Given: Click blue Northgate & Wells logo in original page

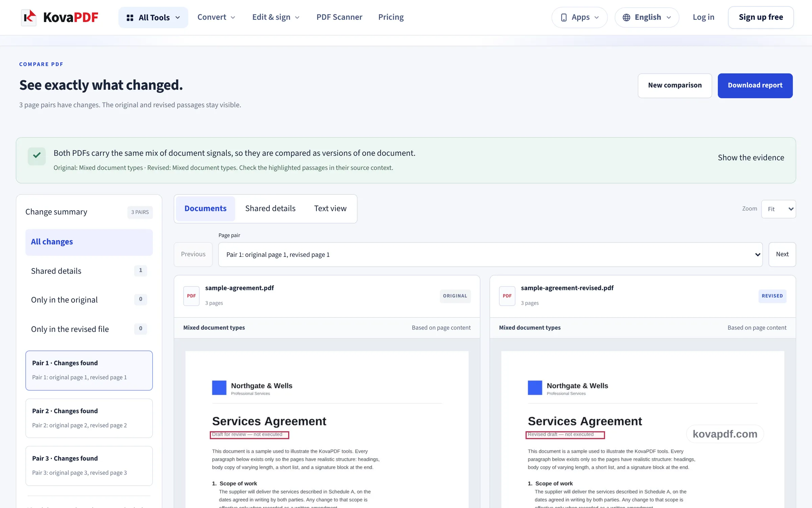Looking at the screenshot, I should (219, 388).
